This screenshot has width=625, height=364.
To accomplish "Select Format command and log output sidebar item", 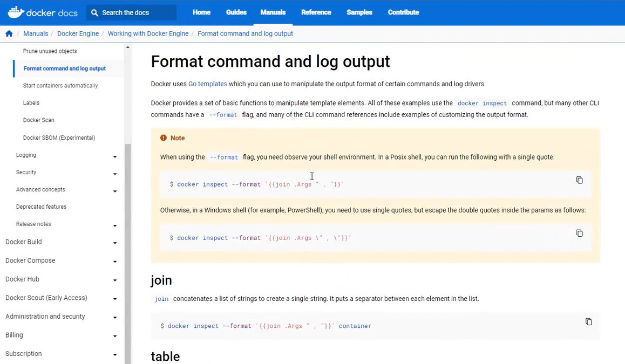I will [65, 68].
